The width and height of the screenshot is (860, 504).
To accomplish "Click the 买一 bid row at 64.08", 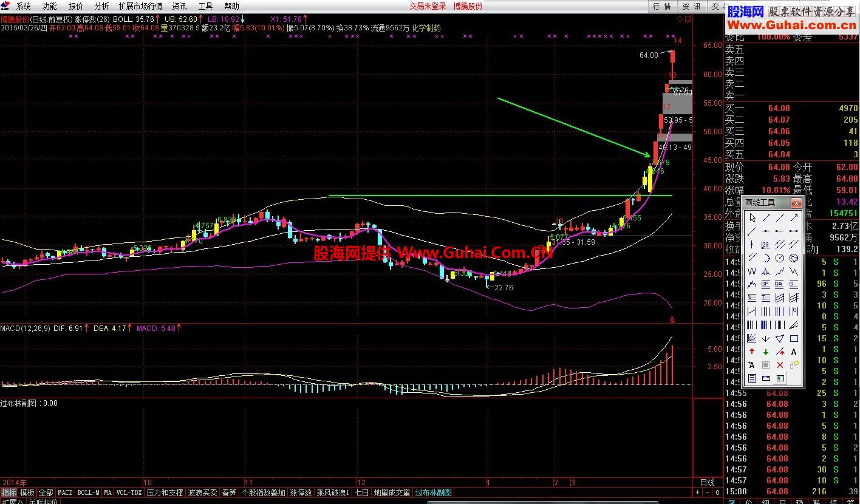I will pyautogui.click(x=791, y=109).
